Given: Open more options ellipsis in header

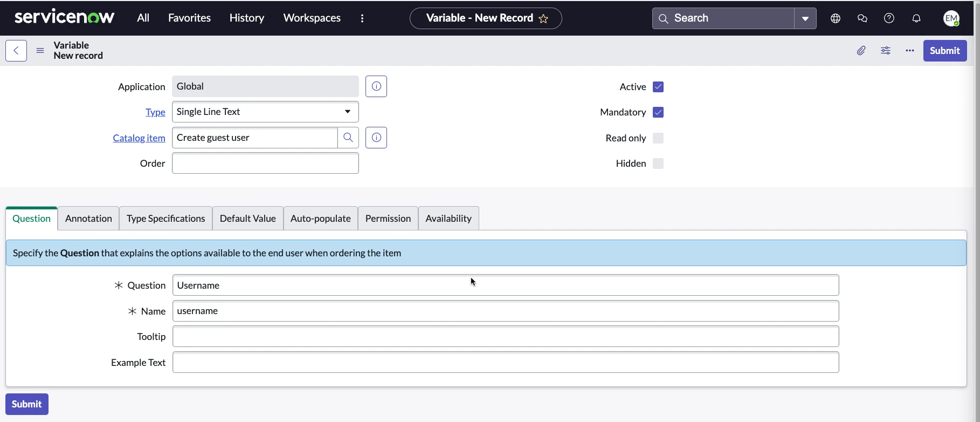Looking at the screenshot, I should 910,51.
